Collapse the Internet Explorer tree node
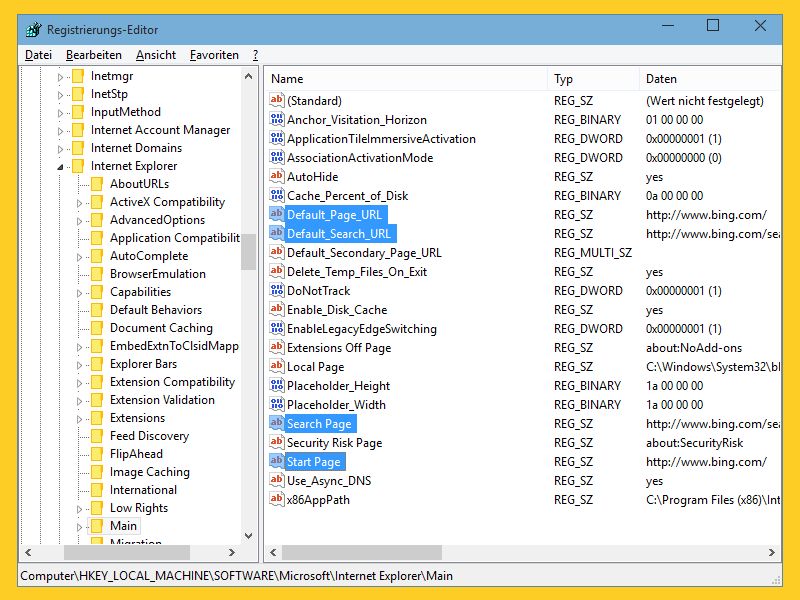This screenshot has height=600, width=800. pos(60,167)
